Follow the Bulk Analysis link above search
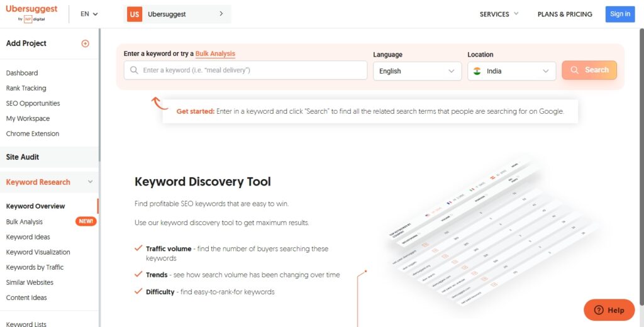The image size is (644, 327). 215,53
